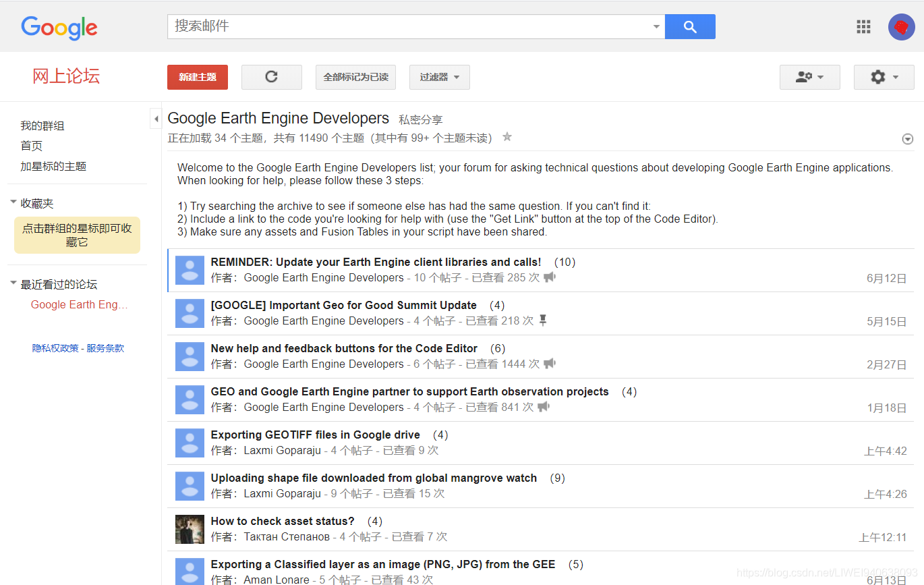924x585 pixels.
Task: Click avatar of Exporting GEOTIFF topic
Action: tap(190, 443)
